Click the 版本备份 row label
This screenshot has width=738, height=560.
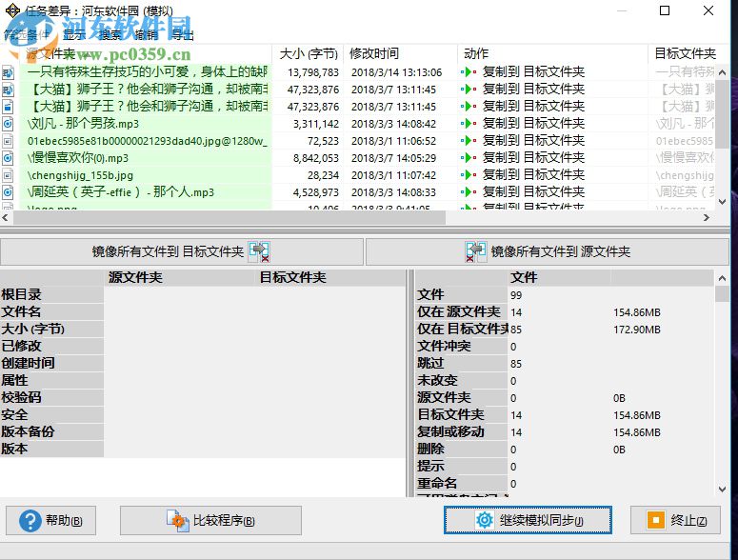pos(28,432)
